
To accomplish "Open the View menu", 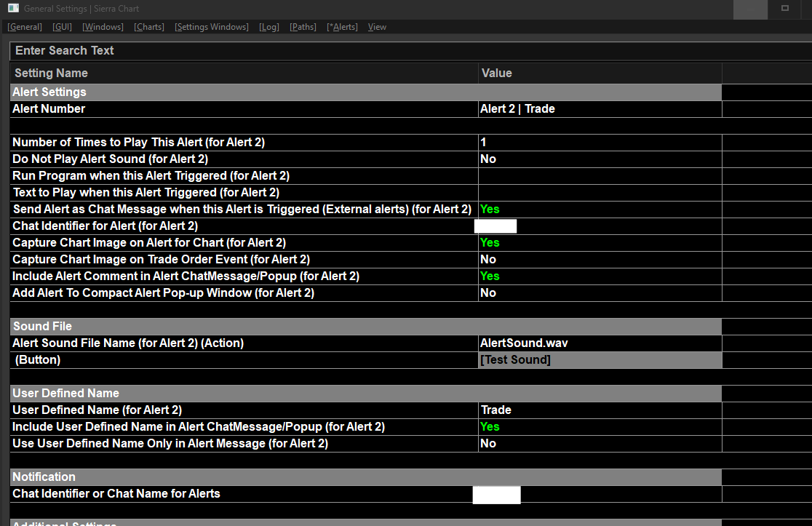I will [x=377, y=27].
